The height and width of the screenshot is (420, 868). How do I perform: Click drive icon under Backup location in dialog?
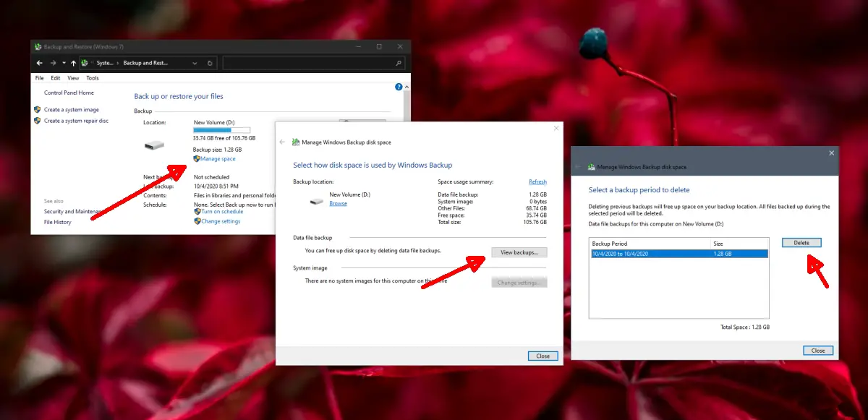coord(317,200)
